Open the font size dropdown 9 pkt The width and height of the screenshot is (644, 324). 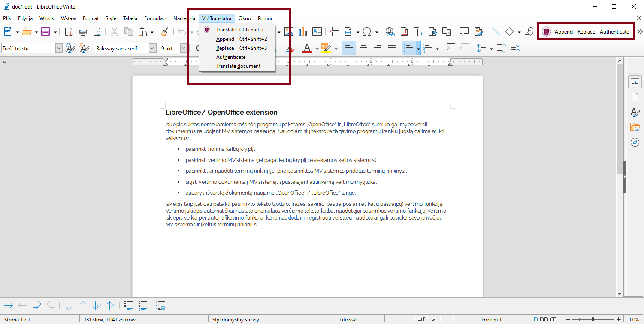(183, 48)
